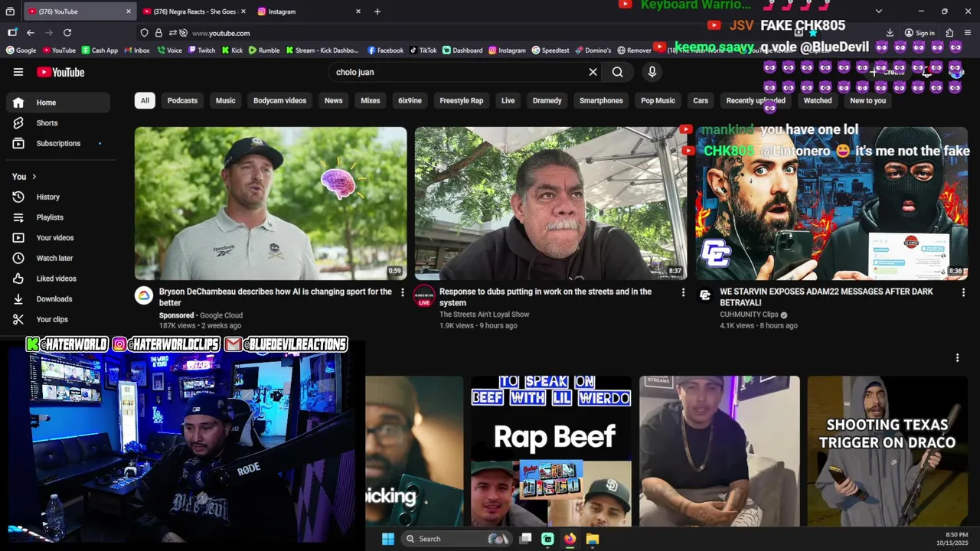The height and width of the screenshot is (551, 980).
Task: Go back with the browser back arrow
Action: click(x=30, y=33)
